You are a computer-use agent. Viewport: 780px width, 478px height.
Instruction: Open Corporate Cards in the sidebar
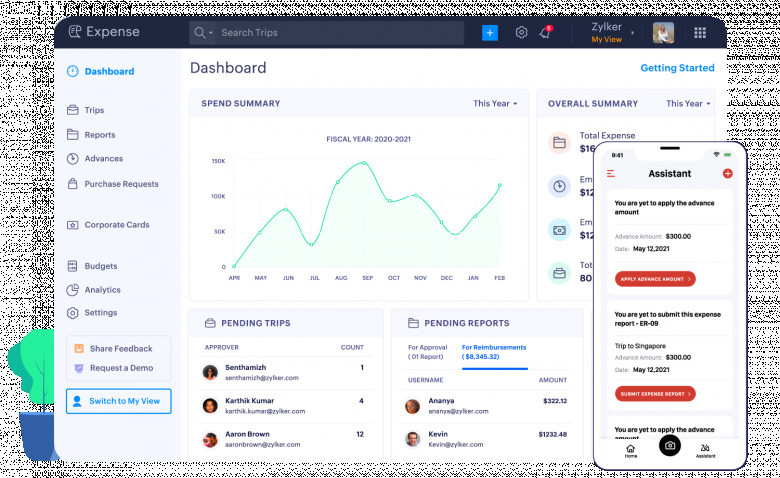click(x=116, y=225)
